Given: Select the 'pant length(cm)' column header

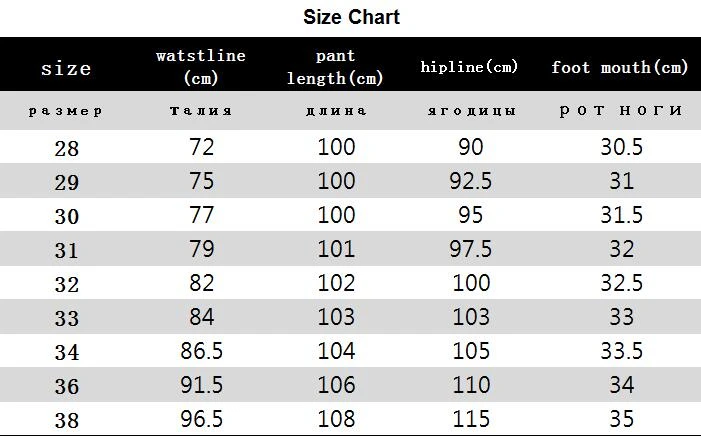Looking at the screenshot, I should pos(335,67).
